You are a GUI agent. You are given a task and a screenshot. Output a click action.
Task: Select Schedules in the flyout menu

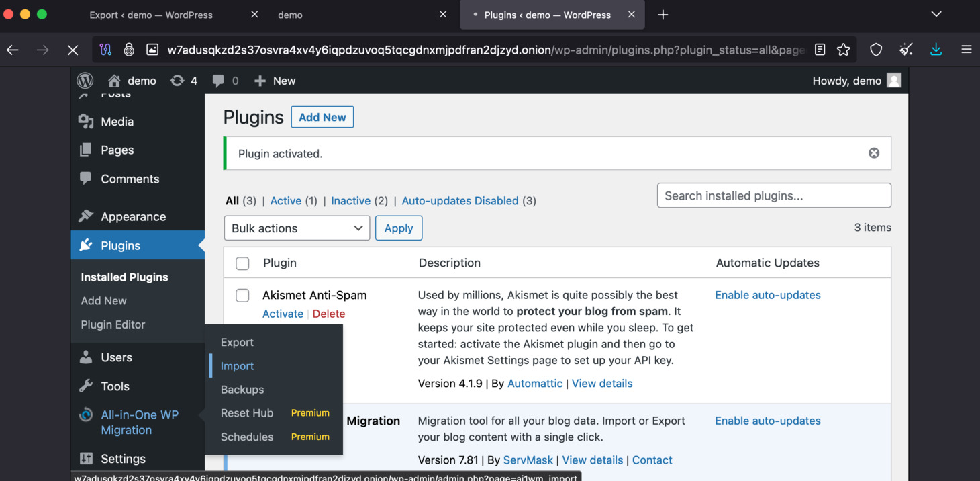click(247, 437)
